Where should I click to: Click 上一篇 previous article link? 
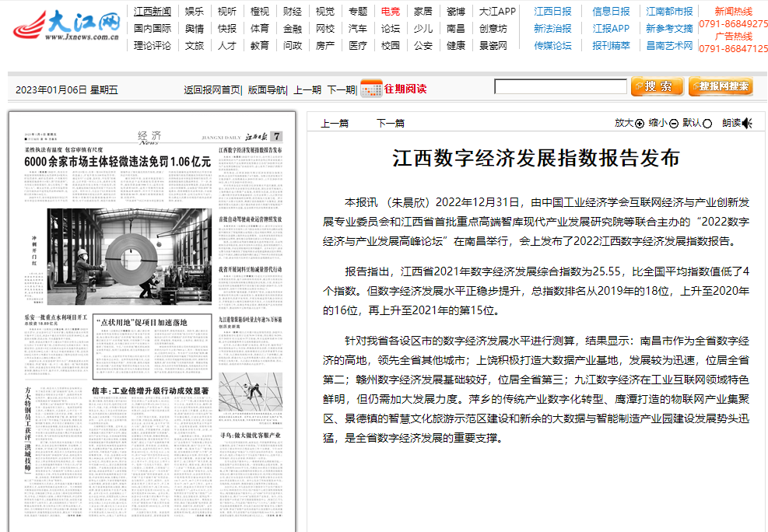pyautogui.click(x=335, y=123)
